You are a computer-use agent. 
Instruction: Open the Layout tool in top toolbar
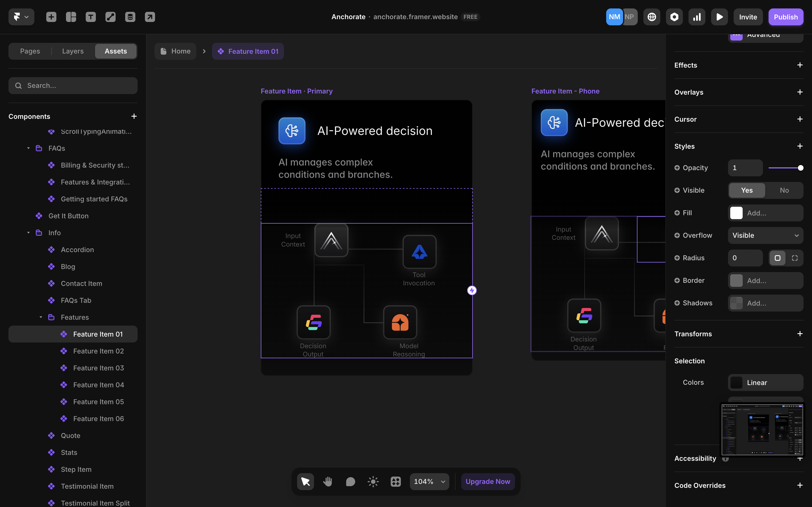pyautogui.click(x=71, y=17)
